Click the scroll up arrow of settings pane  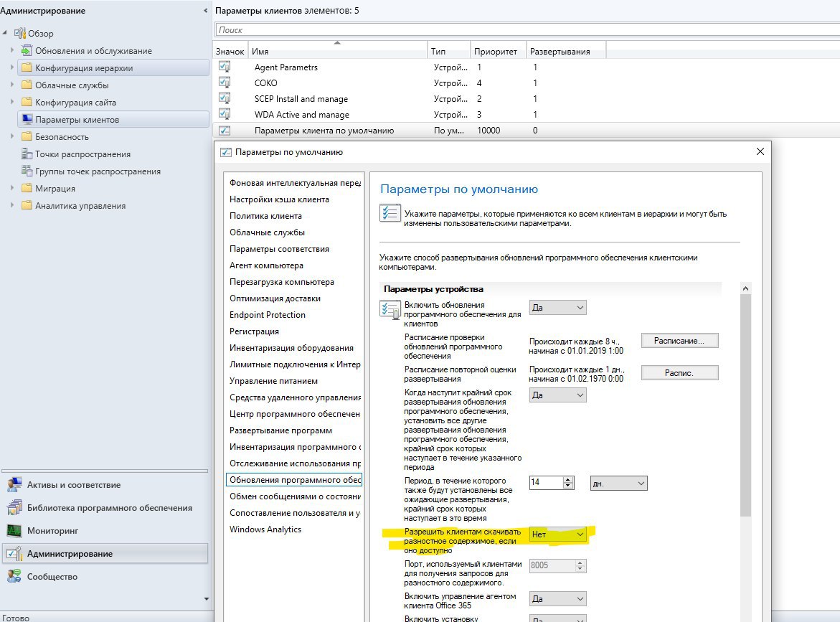(x=745, y=288)
